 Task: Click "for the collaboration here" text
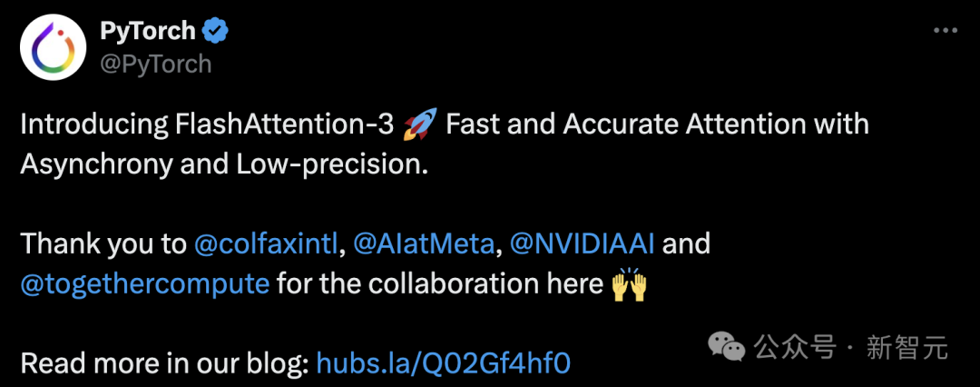point(439,284)
